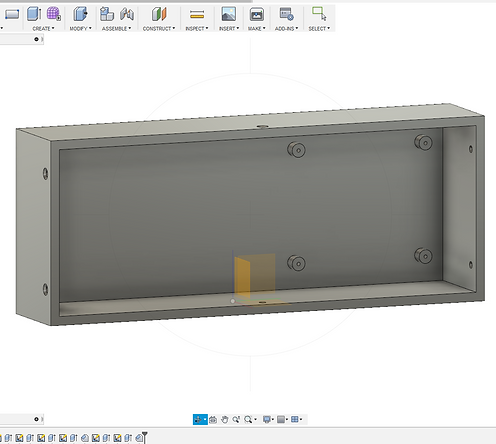Open the SELECT menu
Image resolution: width=496 pixels, height=444 pixels.
[319, 29]
